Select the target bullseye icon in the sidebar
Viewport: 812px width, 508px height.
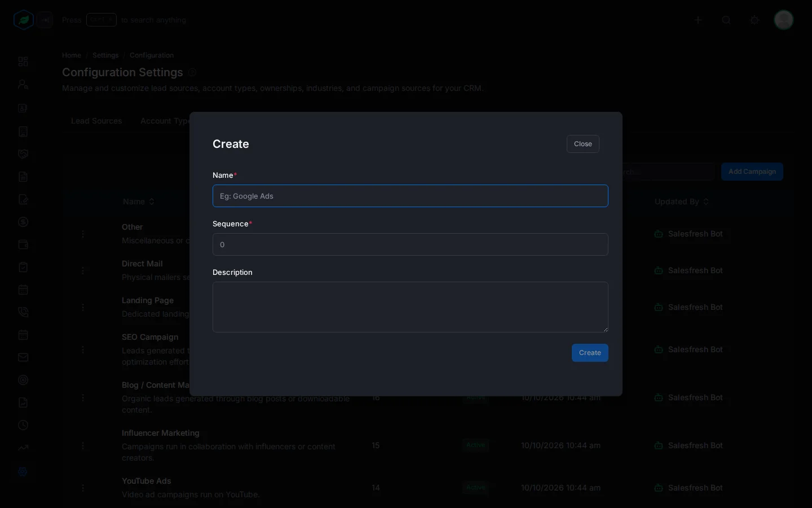pyautogui.click(x=23, y=380)
